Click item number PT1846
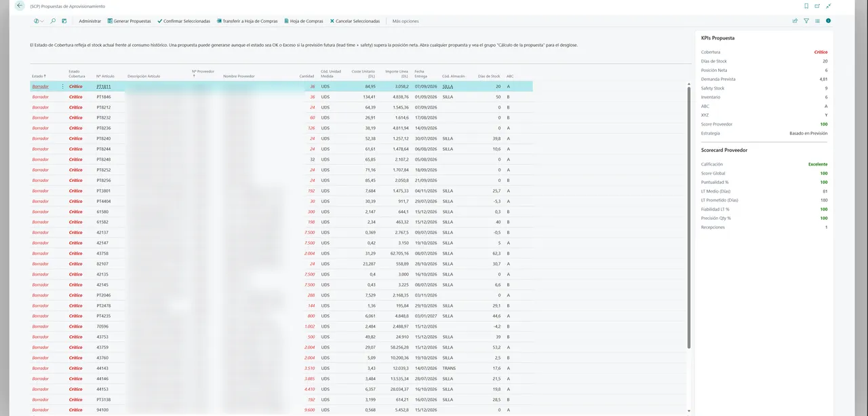Viewport: 868px width, 416px height. pyautogui.click(x=104, y=97)
